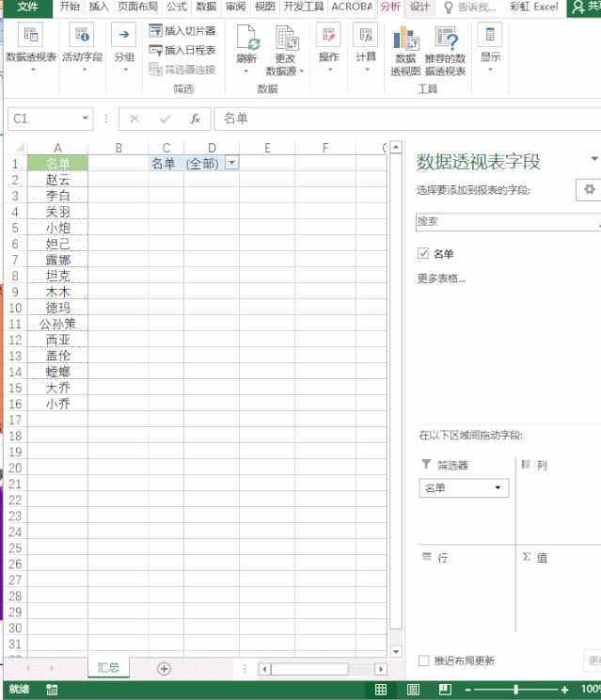
Task: Expand the 数据透视表字段 pane options arrow
Action: 593,159
